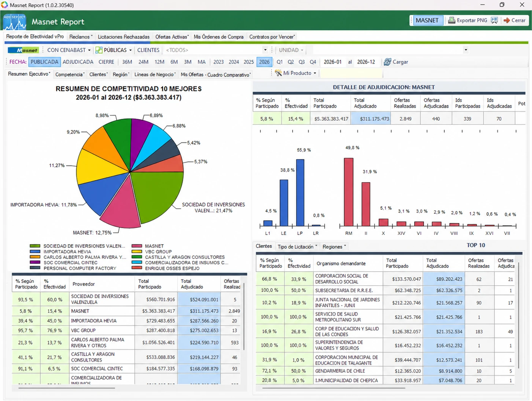Open the UNIDAD dropdown
This screenshot has width=532, height=401.
(x=291, y=50)
